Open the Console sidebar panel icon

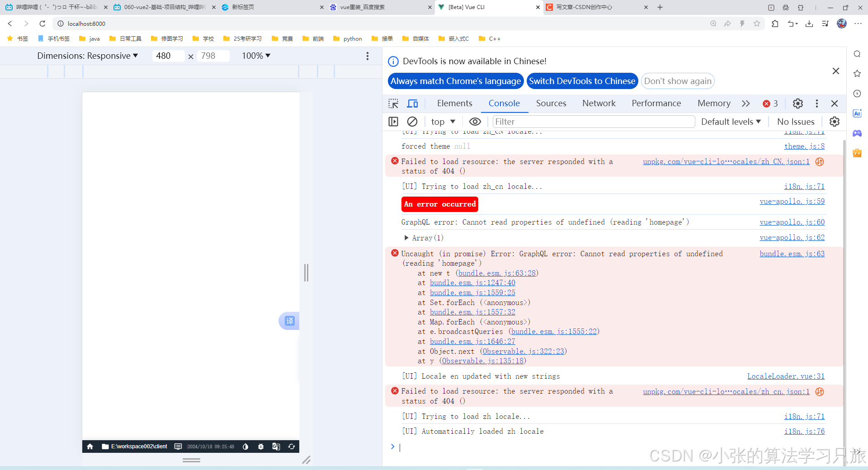[393, 122]
